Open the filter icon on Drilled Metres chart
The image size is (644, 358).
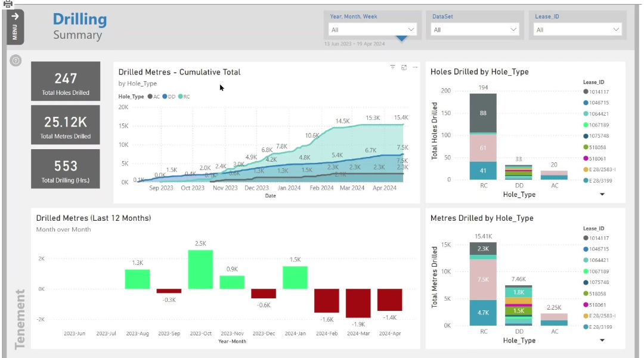point(392,67)
